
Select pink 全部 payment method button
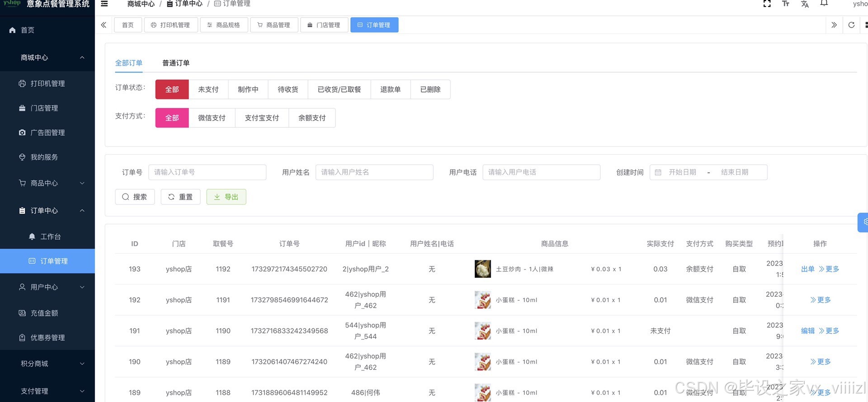click(172, 118)
